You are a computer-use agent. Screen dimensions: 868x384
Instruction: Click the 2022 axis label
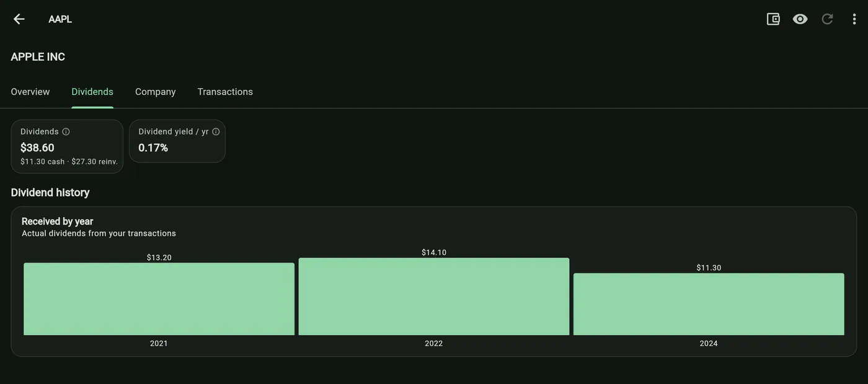pos(434,344)
